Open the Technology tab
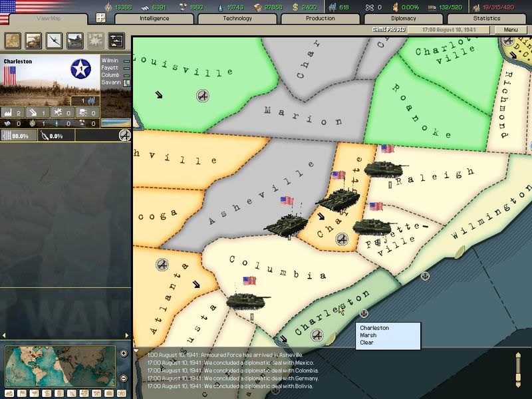Image resolution: width=532 pixels, height=399 pixels. point(237,19)
